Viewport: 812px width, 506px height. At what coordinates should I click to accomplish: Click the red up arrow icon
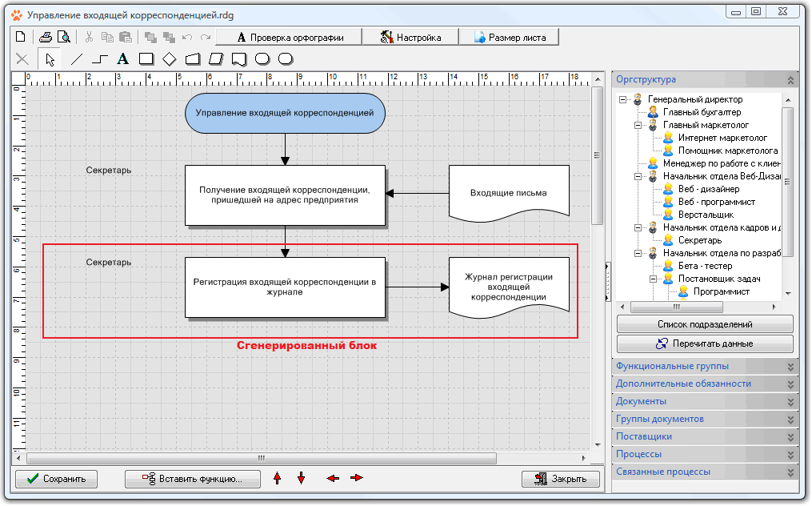click(x=278, y=479)
